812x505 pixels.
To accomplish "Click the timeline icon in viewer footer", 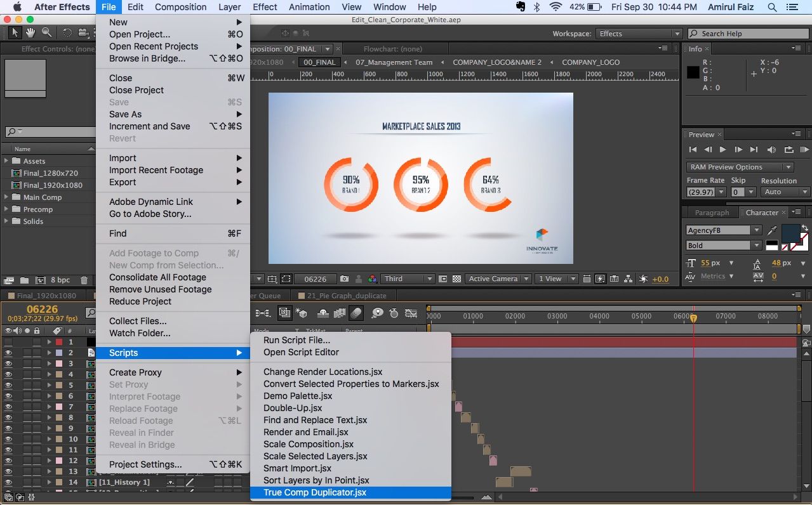I will pyautogui.click(x=614, y=279).
